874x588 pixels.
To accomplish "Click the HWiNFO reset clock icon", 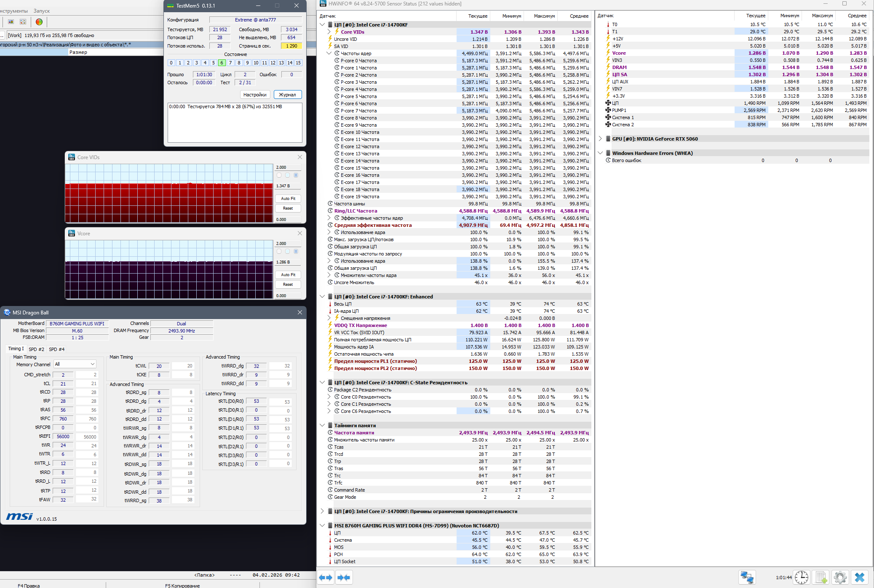I will [x=801, y=577].
